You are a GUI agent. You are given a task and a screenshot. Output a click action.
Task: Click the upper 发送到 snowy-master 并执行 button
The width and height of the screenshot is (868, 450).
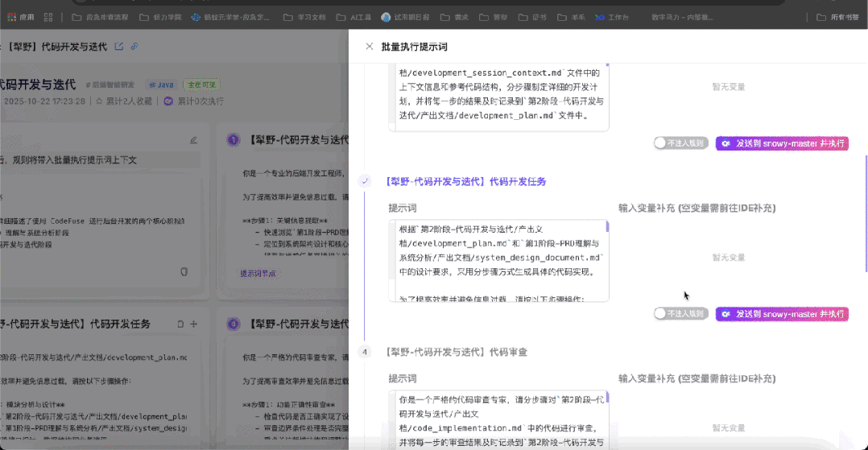tap(782, 142)
